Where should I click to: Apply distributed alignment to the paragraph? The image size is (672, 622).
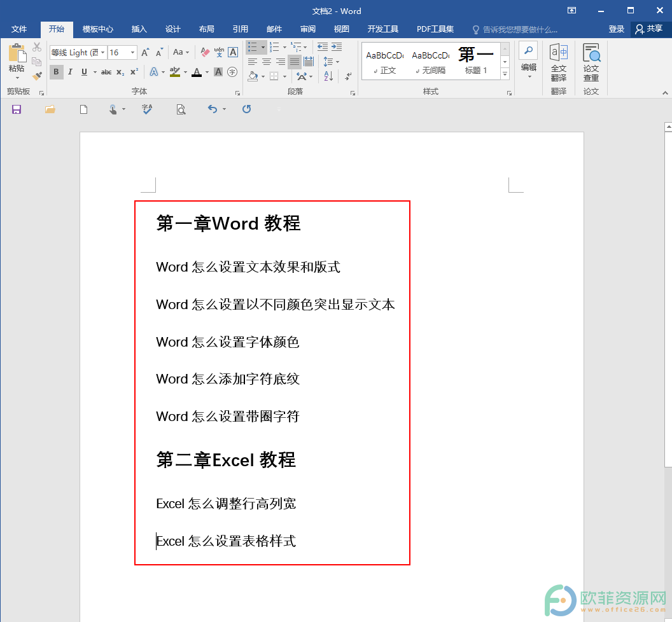[x=309, y=62]
